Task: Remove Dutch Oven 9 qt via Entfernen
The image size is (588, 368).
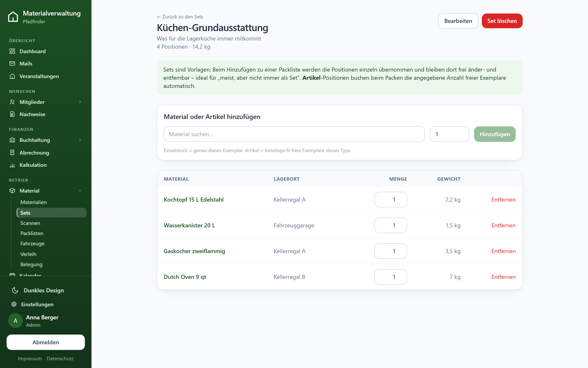Action: (x=503, y=277)
